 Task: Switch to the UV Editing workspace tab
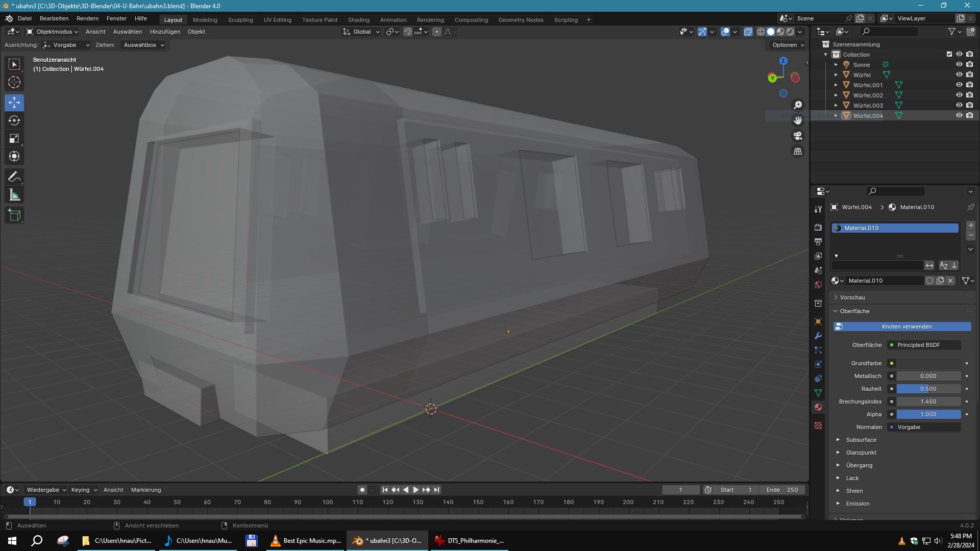(278, 20)
